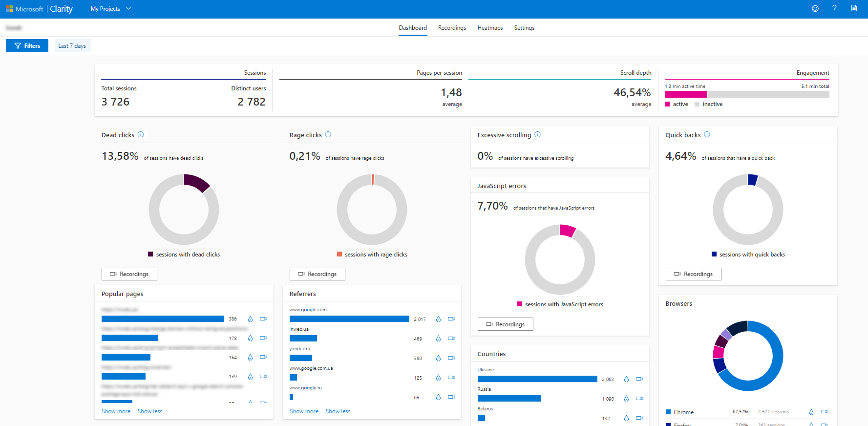Expand the My Projects dropdown
Viewport: 868px width, 426px height.
(111, 9)
